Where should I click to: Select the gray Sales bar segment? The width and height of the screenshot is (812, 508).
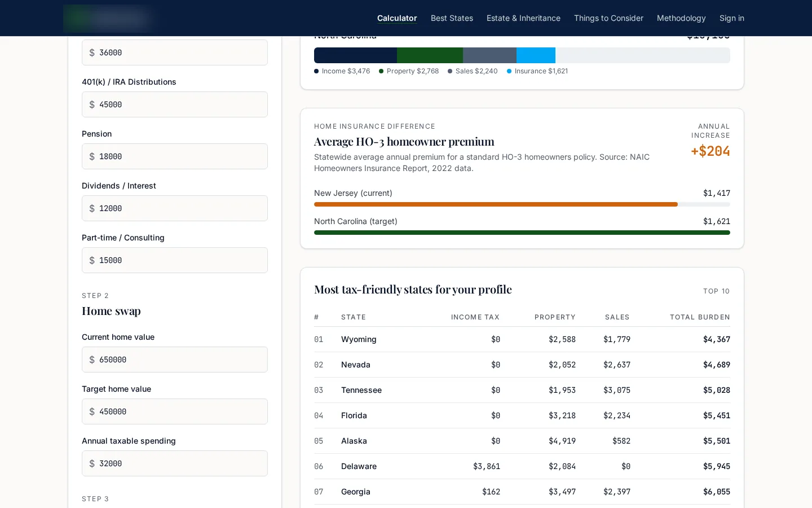tap(489, 55)
